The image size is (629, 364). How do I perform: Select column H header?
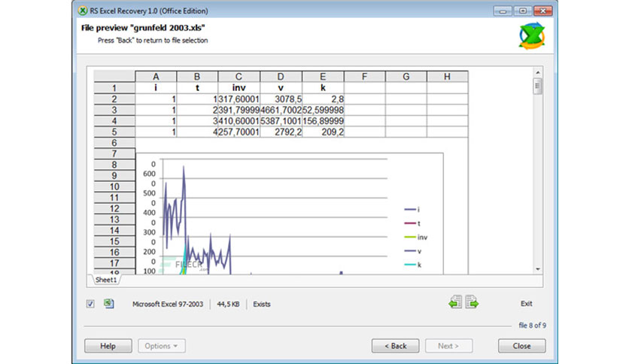pyautogui.click(x=447, y=77)
